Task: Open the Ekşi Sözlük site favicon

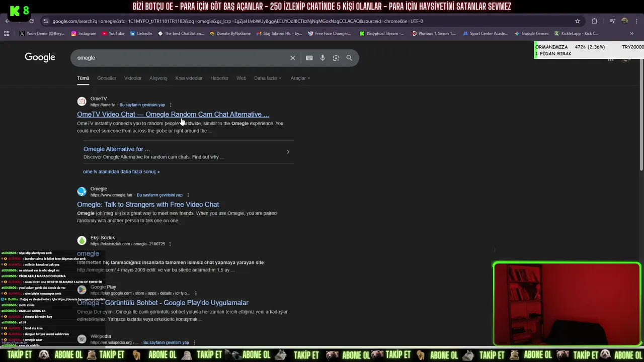Action: (82, 241)
